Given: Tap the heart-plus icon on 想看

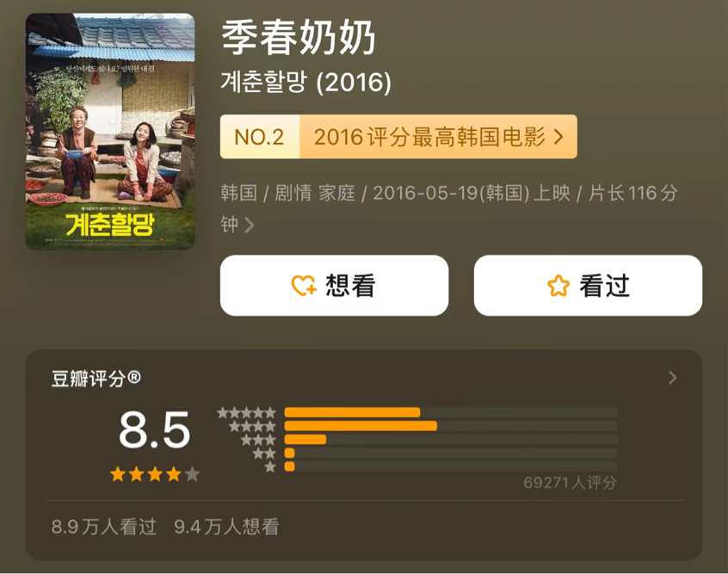Looking at the screenshot, I should click(x=304, y=286).
